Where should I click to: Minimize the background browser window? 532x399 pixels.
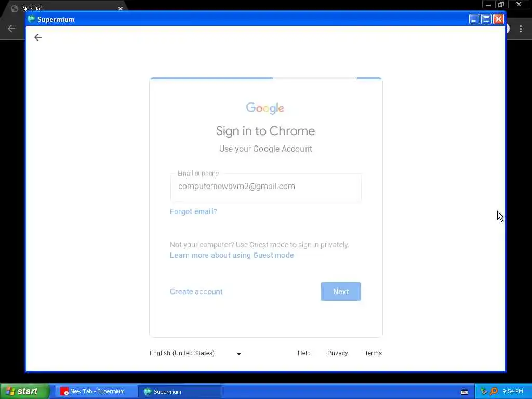pyautogui.click(x=488, y=4)
